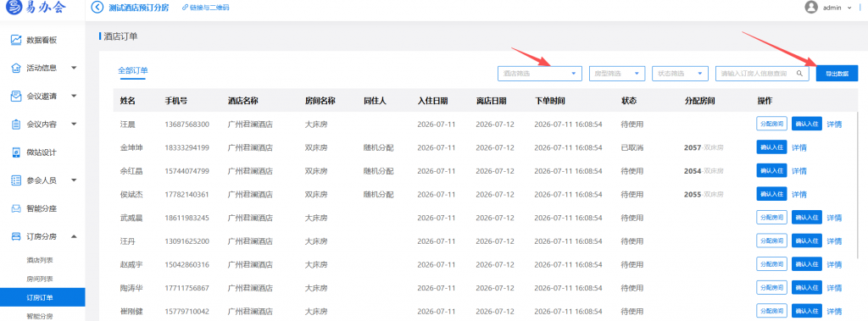Open 详情 for 汪丹
Viewport: 868px width, 321px height.
[x=834, y=241]
